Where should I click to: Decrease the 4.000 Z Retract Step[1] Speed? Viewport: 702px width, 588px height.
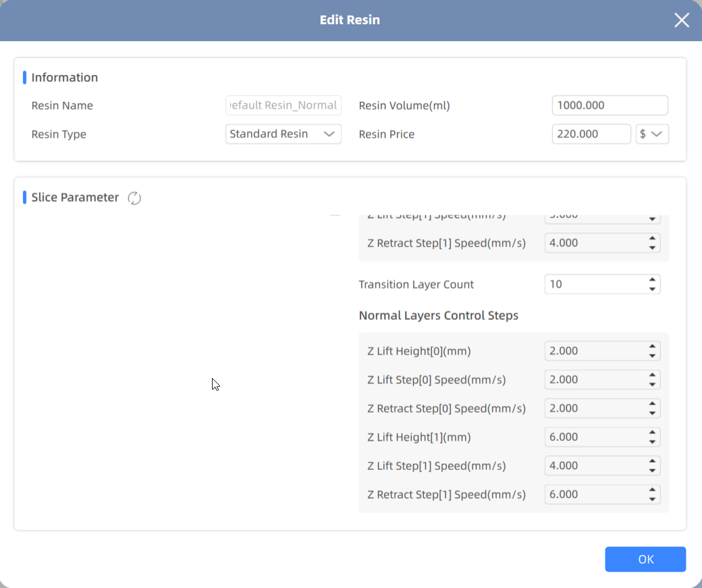tap(652, 248)
